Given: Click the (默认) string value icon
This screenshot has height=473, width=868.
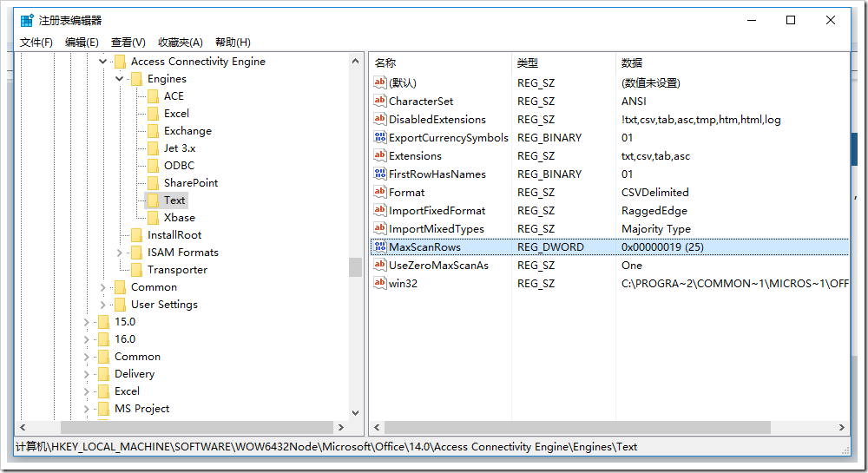Looking at the screenshot, I should click(380, 82).
